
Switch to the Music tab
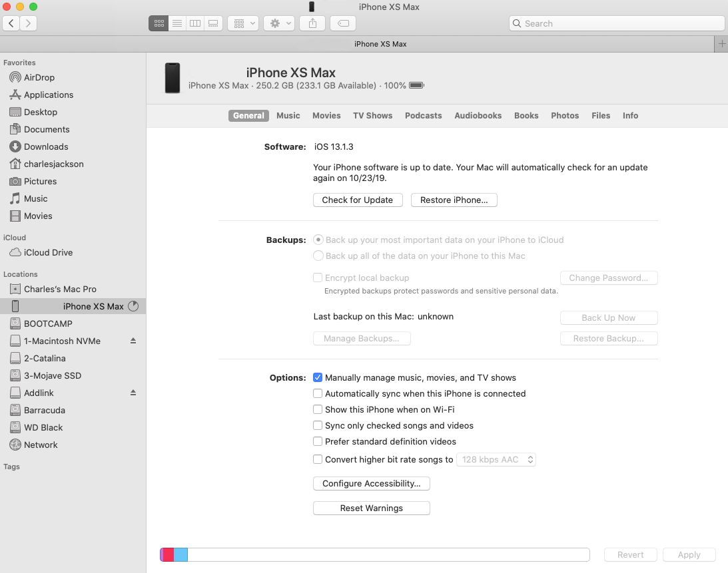click(x=288, y=116)
